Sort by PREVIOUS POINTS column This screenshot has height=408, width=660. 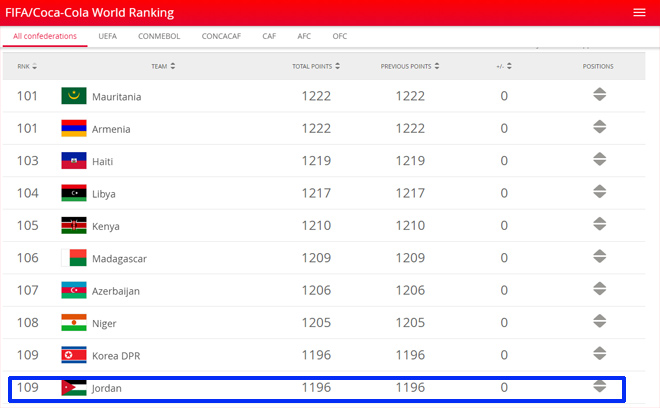[x=409, y=66]
